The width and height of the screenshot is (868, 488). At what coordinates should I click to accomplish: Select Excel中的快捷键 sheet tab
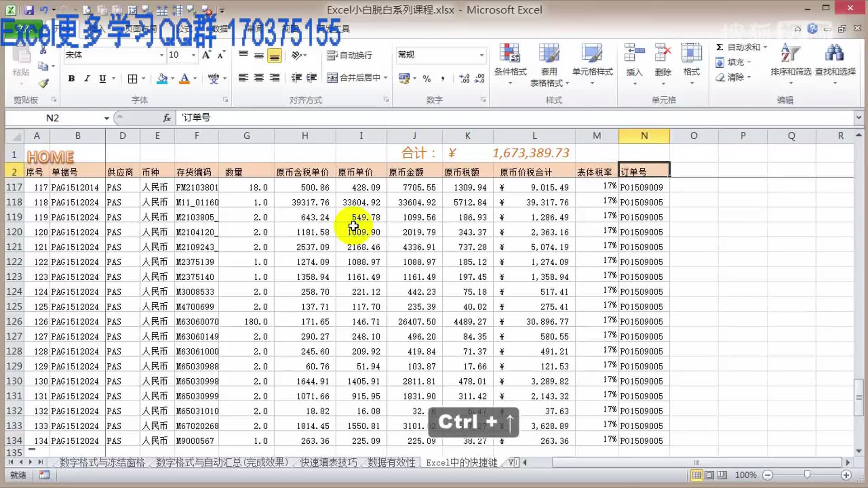pyautogui.click(x=461, y=462)
